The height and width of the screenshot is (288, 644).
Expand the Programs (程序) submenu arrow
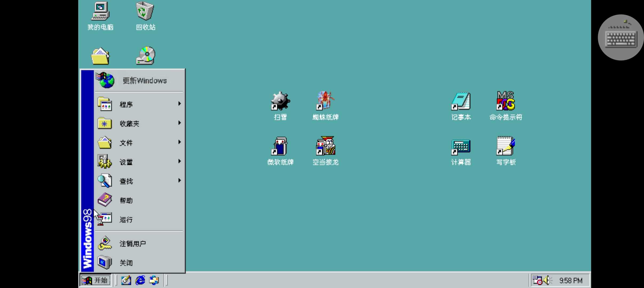click(x=179, y=104)
